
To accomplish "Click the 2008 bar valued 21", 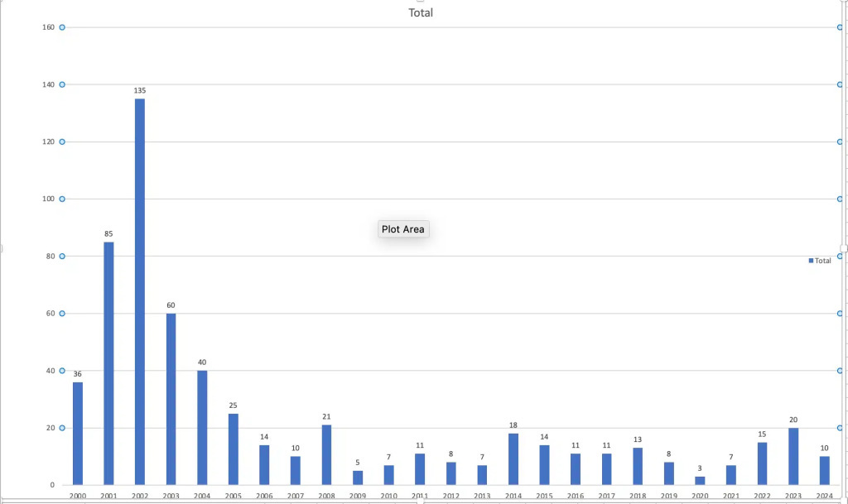I will click(x=326, y=454).
